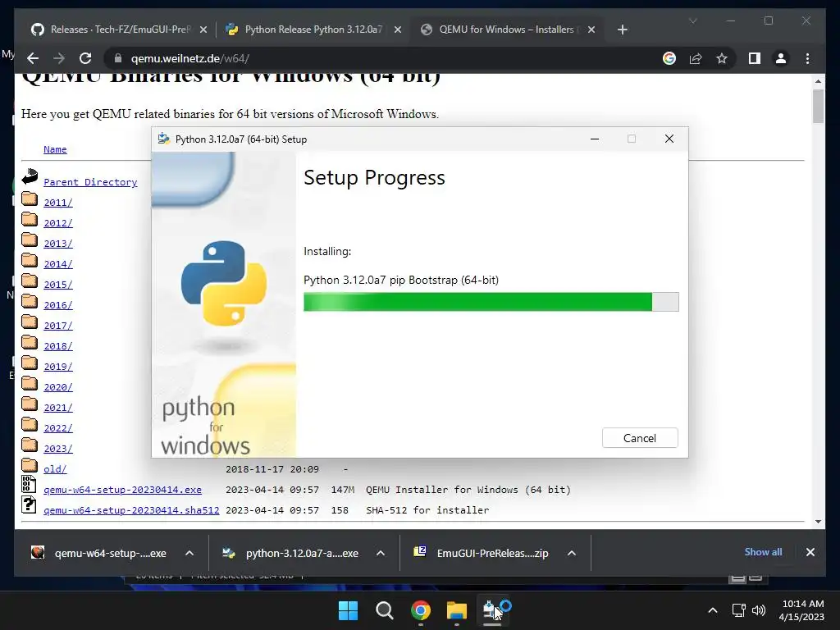Open the 2015/ folder link
The height and width of the screenshot is (630, 840).
[x=58, y=285]
